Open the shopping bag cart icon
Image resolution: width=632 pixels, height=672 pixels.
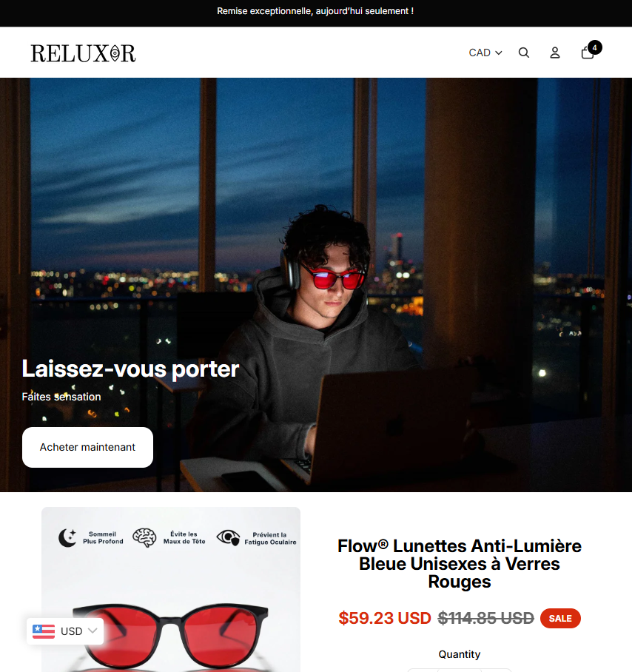(587, 53)
